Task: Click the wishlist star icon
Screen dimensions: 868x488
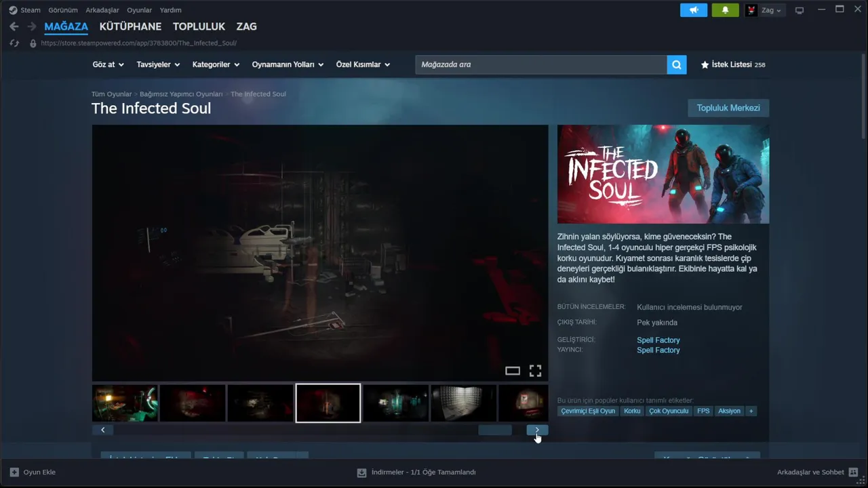Action: coord(705,64)
